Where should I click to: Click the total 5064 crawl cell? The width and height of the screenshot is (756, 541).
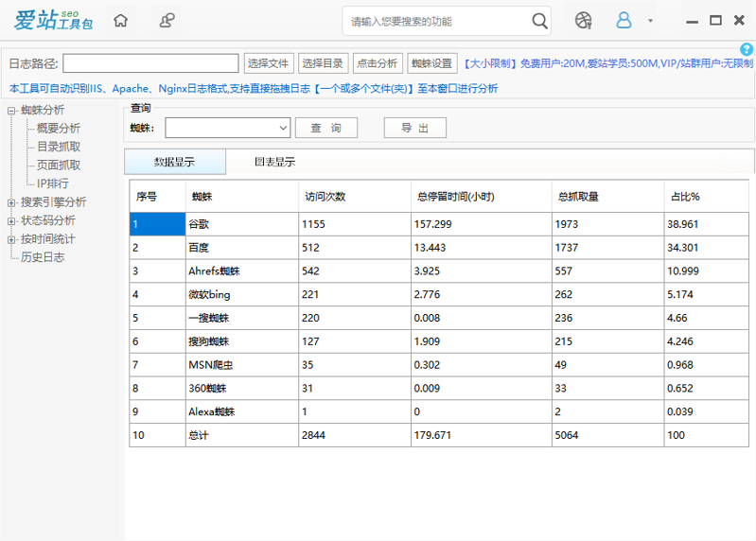pos(607,435)
